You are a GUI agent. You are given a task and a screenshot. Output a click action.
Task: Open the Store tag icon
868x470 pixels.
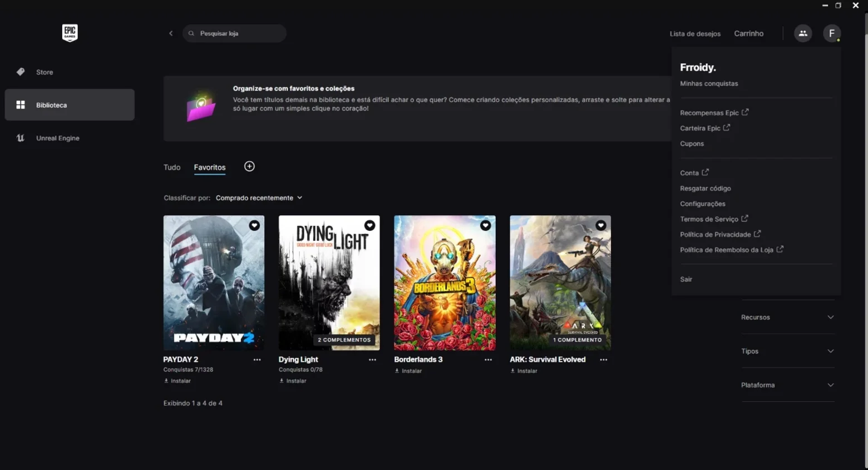coord(21,72)
